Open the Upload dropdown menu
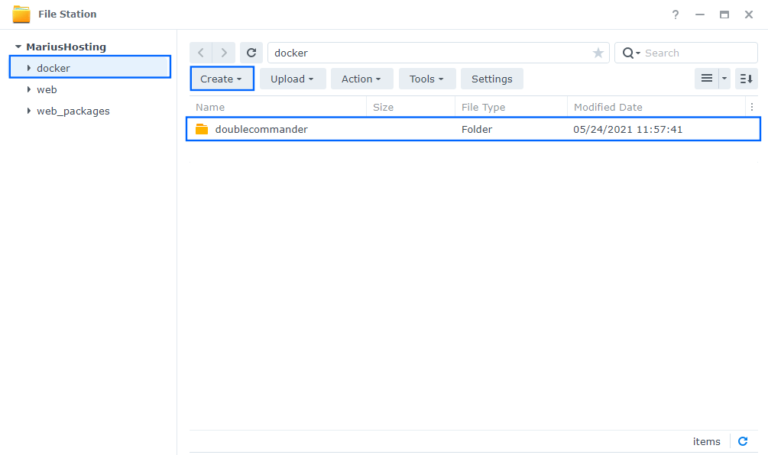Image resolution: width=768 pixels, height=455 pixels. [x=292, y=79]
